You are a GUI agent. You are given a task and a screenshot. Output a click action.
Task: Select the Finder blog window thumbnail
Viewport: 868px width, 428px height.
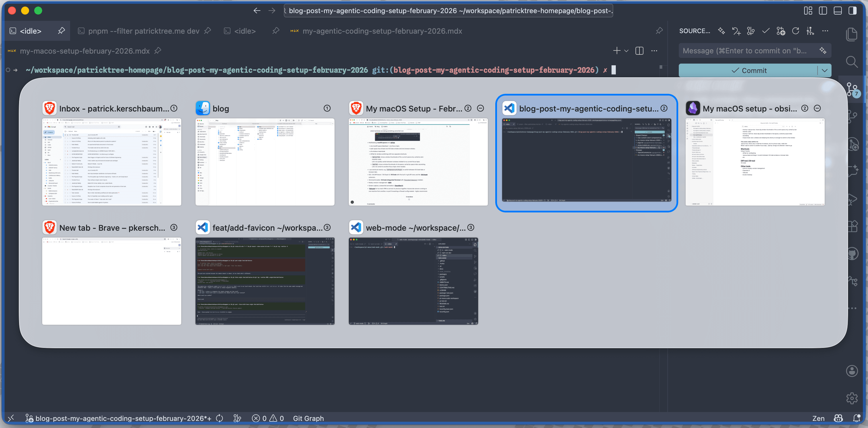click(x=265, y=162)
